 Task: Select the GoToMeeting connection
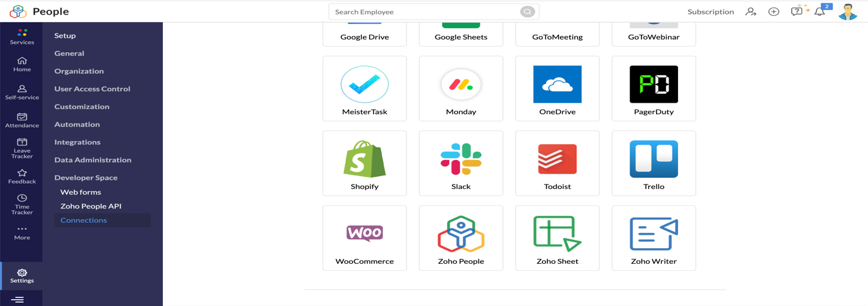(x=557, y=34)
